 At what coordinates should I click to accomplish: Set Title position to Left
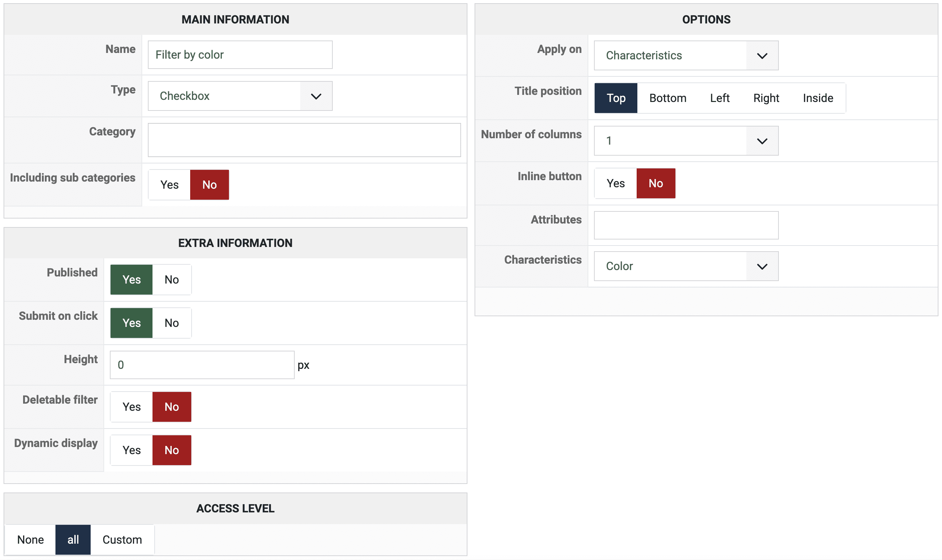[x=720, y=98]
